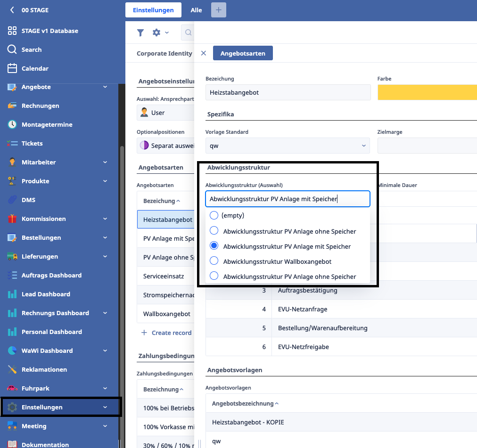
Task: Click the Bezeichnung input field
Action: point(288,92)
